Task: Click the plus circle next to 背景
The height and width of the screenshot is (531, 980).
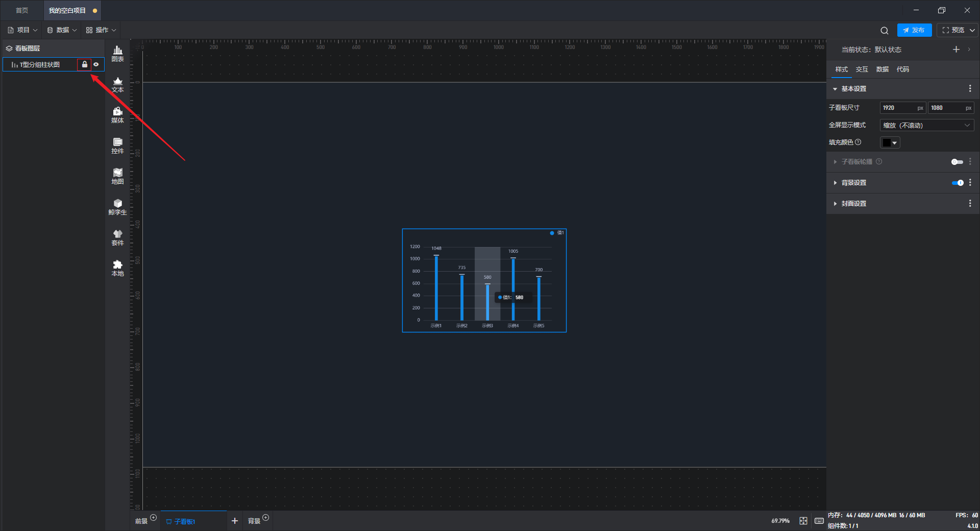Action: pos(265,518)
